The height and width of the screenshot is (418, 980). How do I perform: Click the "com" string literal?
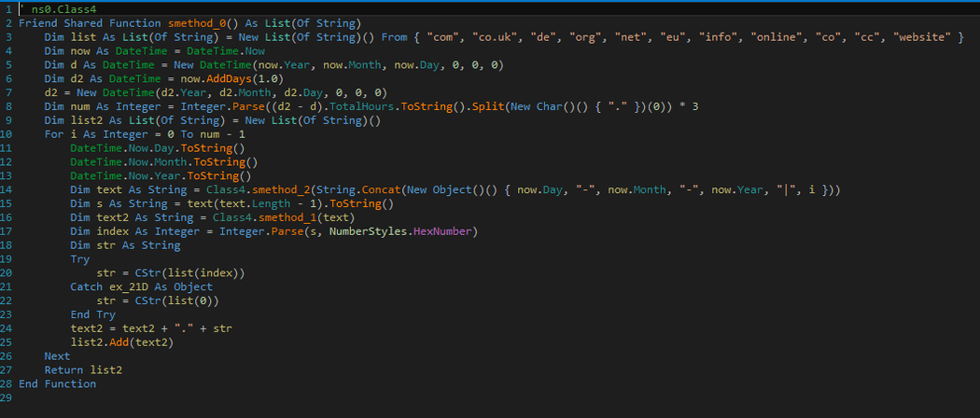pyautogui.click(x=443, y=37)
